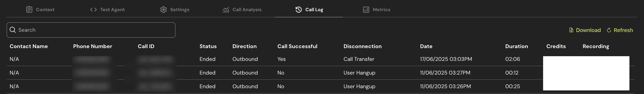
Task: Click the Call Successful column header
Action: click(297, 46)
